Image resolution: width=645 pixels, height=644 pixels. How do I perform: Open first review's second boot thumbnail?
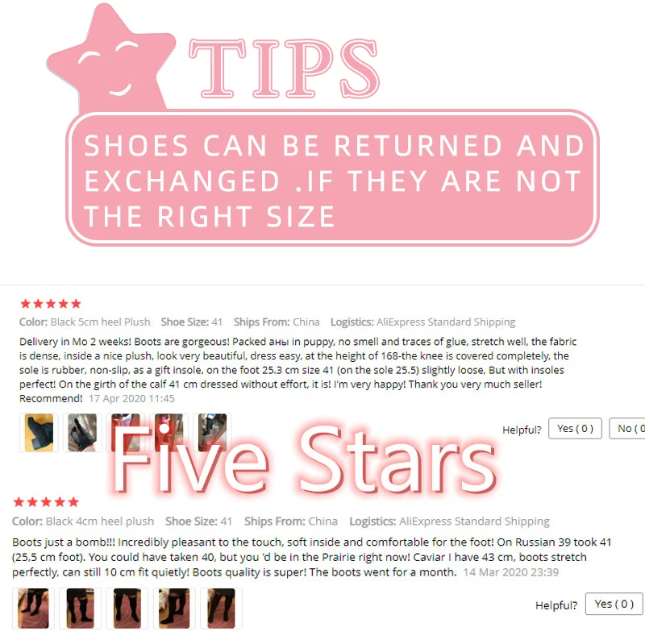[x=82, y=433]
